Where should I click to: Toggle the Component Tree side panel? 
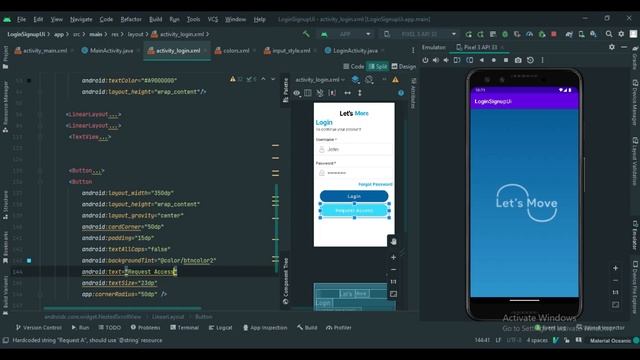pyautogui.click(x=285, y=281)
